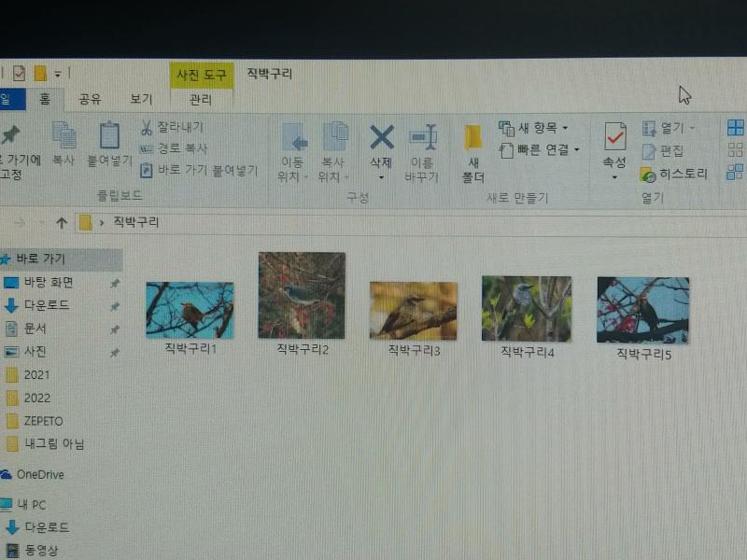Click the Copy (복사) icon in clipboard group
The image size is (747, 560).
pyautogui.click(x=63, y=135)
